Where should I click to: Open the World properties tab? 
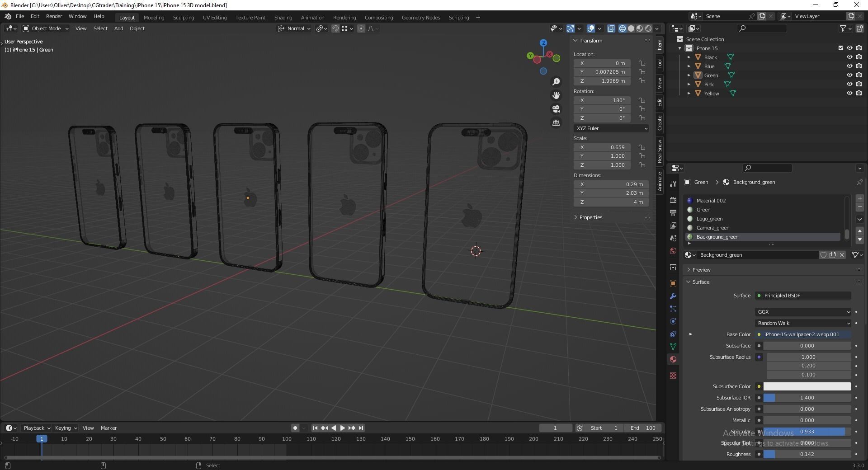click(x=673, y=251)
